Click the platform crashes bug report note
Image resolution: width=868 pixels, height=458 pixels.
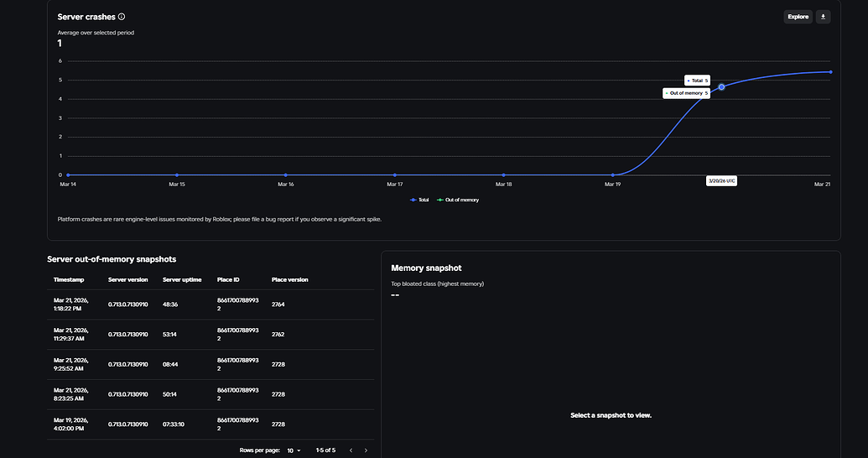click(x=219, y=219)
